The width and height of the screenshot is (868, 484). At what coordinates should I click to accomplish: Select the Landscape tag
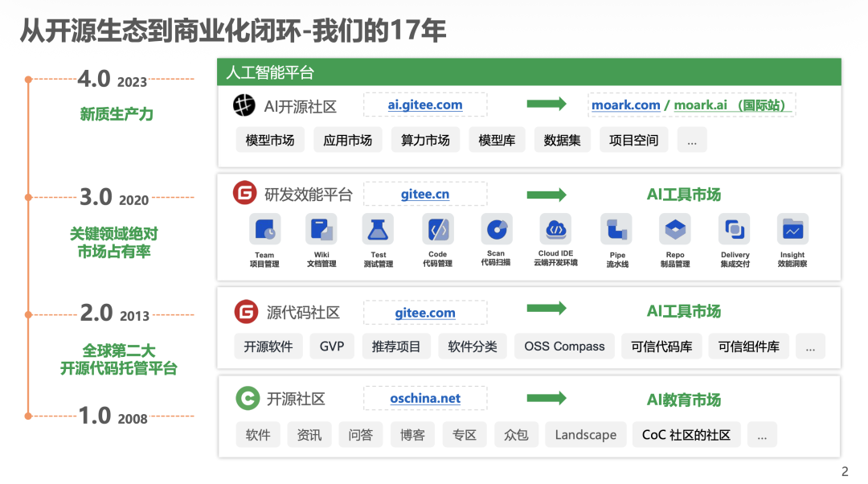click(x=586, y=435)
